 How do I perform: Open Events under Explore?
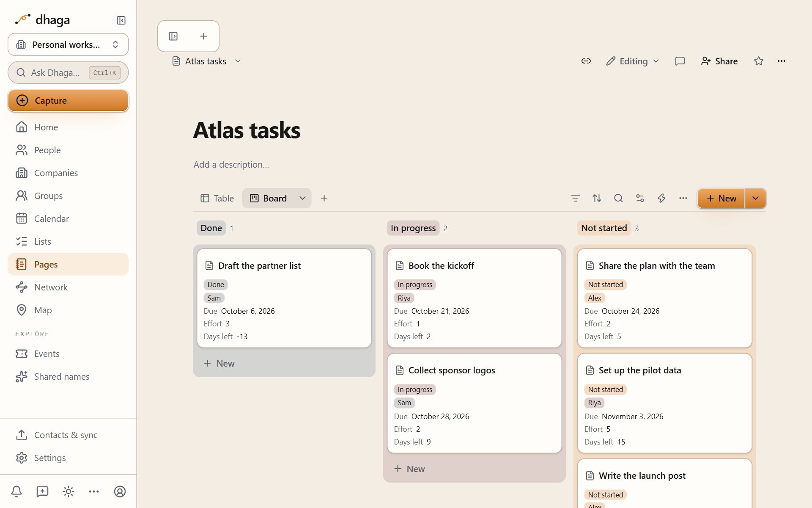(68, 353)
